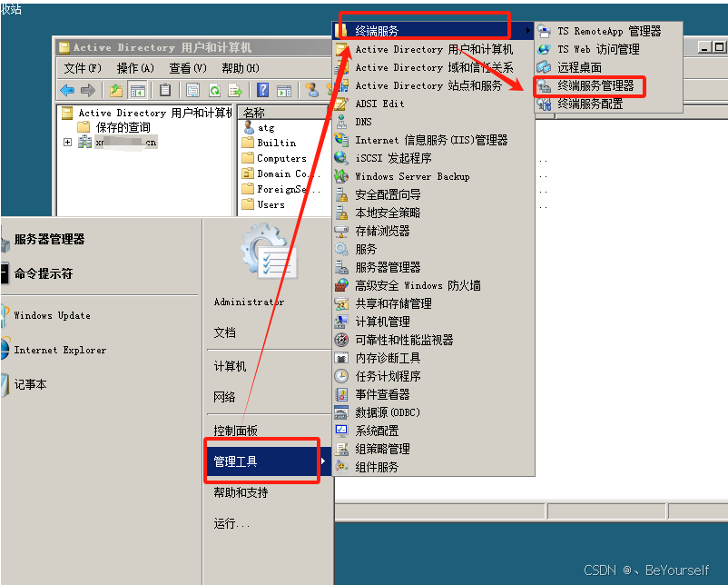Click the 安全配置向导 icon
This screenshot has width=728, height=585.
click(341, 194)
